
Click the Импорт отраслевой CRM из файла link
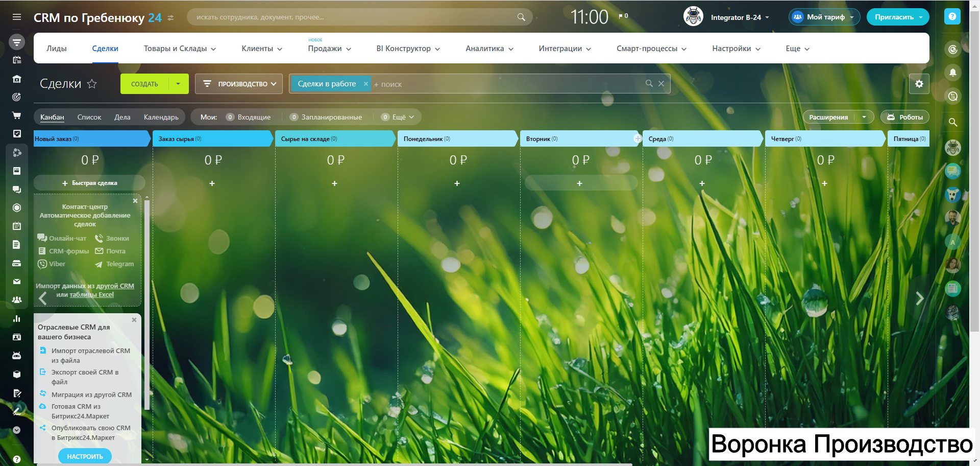click(91, 356)
